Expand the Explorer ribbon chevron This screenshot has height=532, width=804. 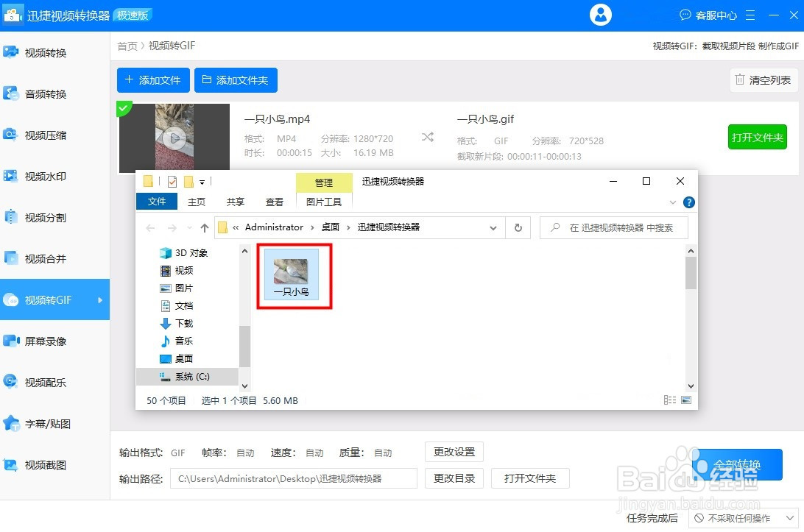click(x=672, y=202)
